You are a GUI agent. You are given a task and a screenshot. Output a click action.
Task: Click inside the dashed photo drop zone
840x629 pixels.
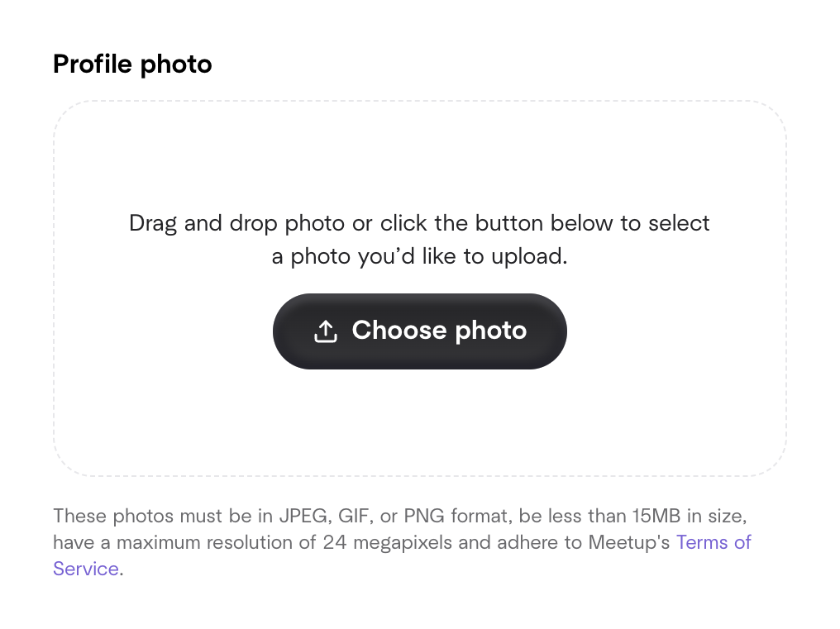tap(419, 413)
